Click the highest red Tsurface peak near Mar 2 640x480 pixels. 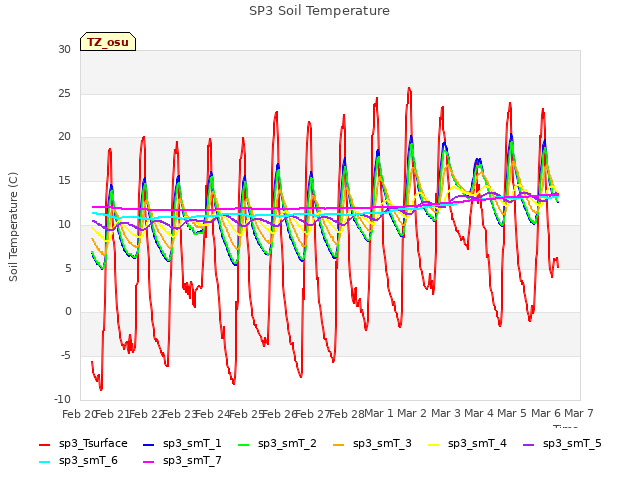tap(409, 88)
